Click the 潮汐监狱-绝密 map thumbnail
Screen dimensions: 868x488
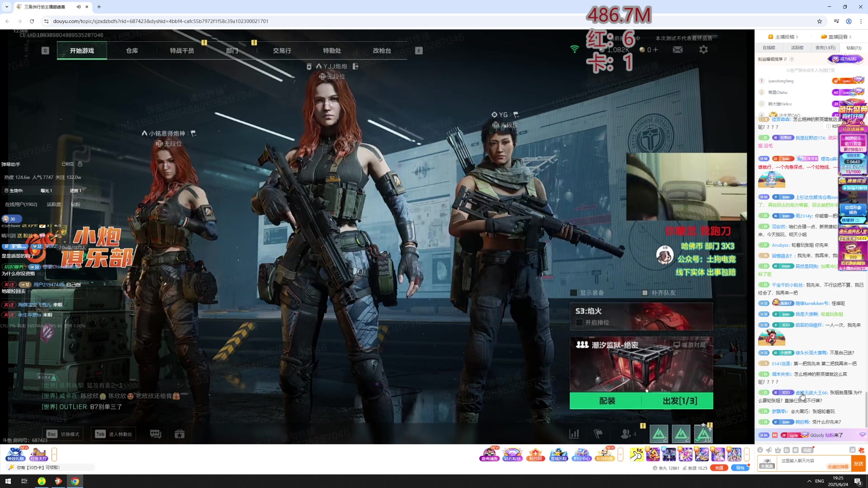641,364
